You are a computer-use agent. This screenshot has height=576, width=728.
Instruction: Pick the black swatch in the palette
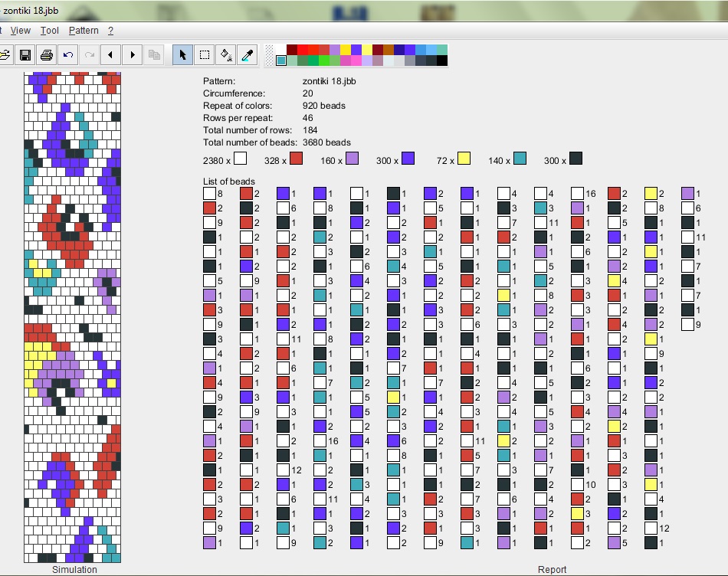[x=442, y=61]
